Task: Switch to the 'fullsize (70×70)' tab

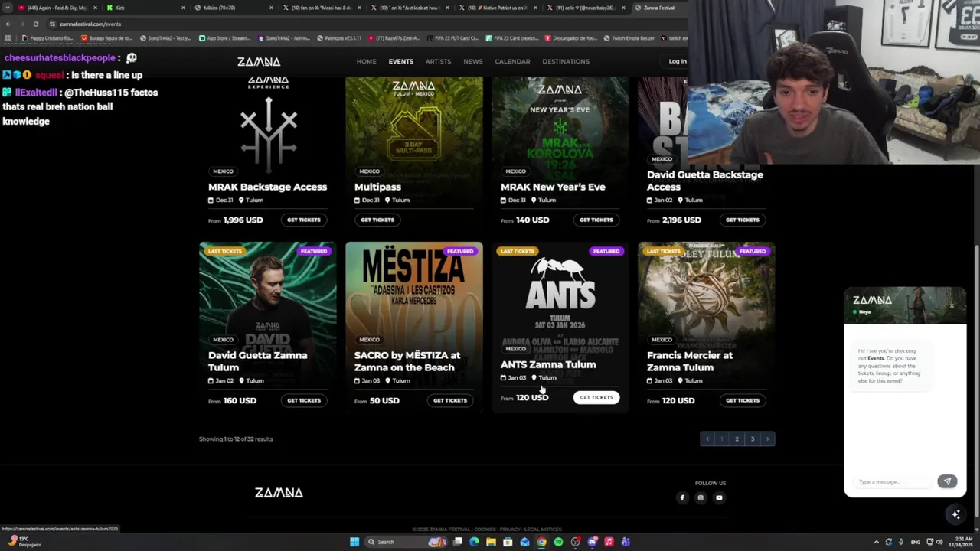Action: point(234,8)
